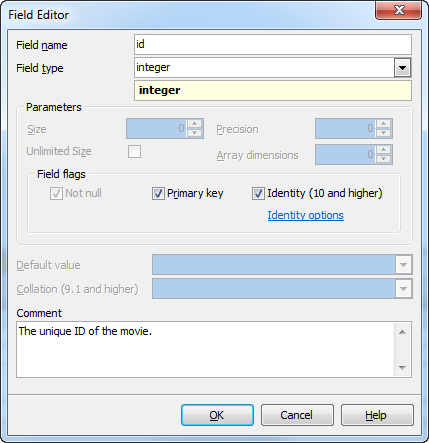Click the Comment scrollbar down arrow
The width and height of the screenshot is (429, 443).
(x=402, y=368)
